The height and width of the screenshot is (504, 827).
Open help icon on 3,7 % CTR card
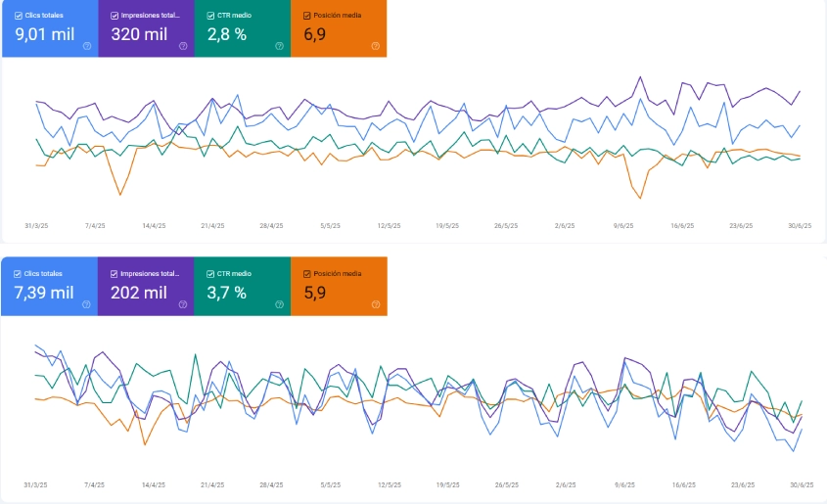[x=280, y=304]
